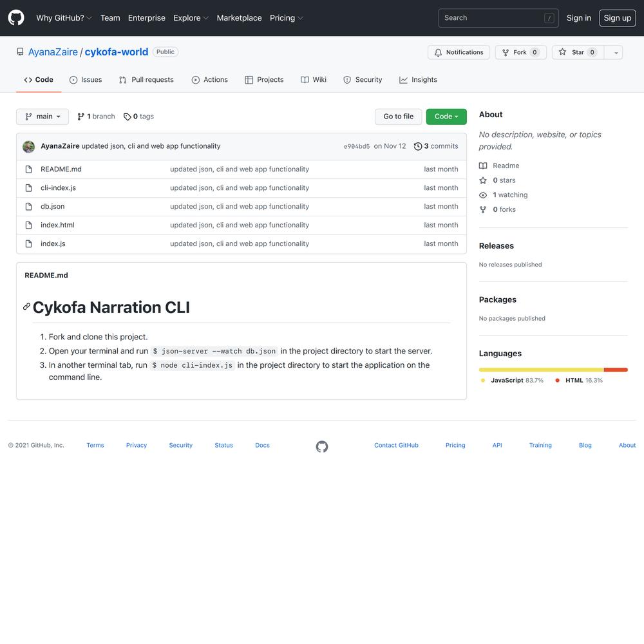This screenshot has width=644, height=644.
Task: Click the file icon next to index.html
Action: pos(28,225)
